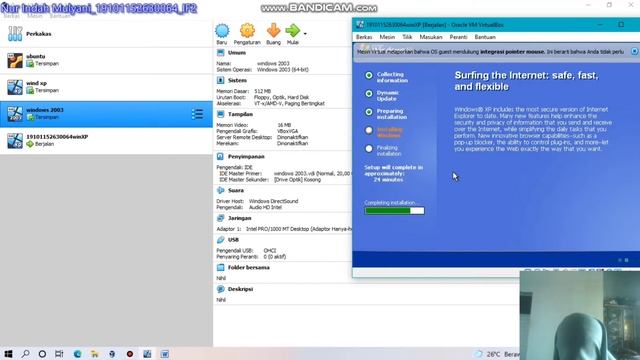Screen dimensions: 640x360
Task: Open the Windows Start button
Action: (8, 354)
